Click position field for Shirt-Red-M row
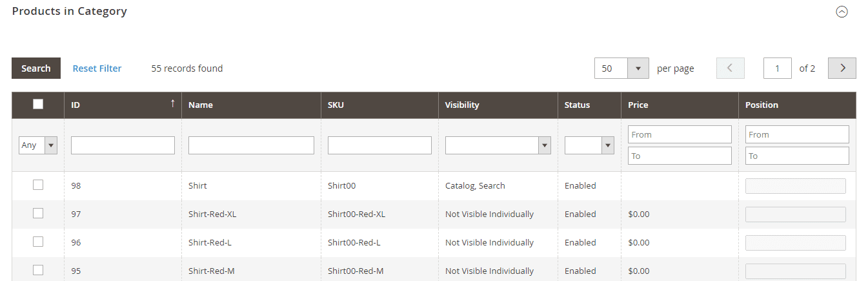Screen dimensions: 868x281 pyautogui.click(x=796, y=271)
